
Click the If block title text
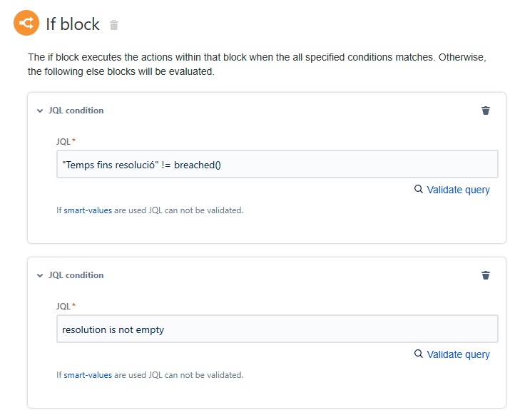73,24
